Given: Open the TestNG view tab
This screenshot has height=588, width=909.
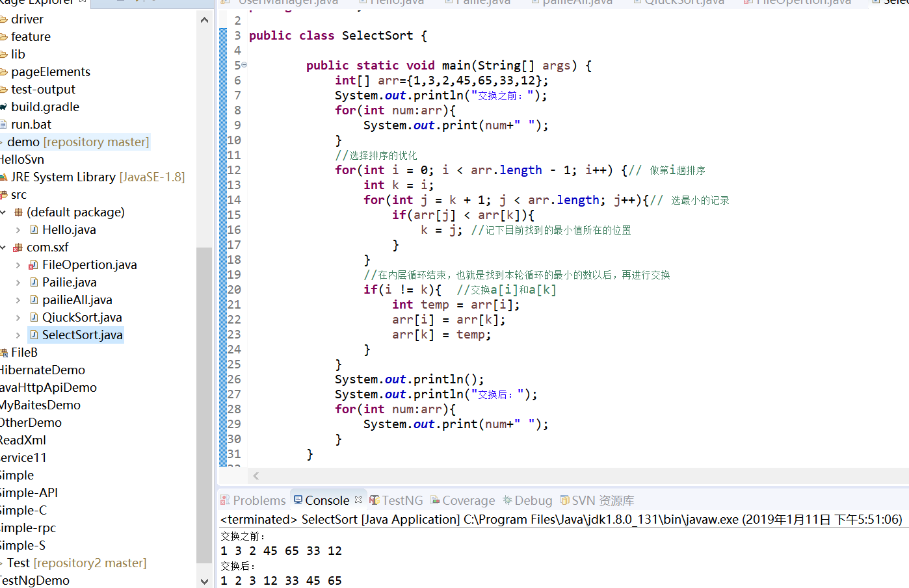Looking at the screenshot, I should [396, 500].
